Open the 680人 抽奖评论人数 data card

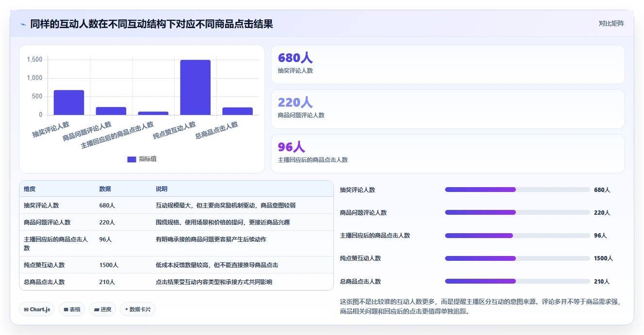[447, 64]
